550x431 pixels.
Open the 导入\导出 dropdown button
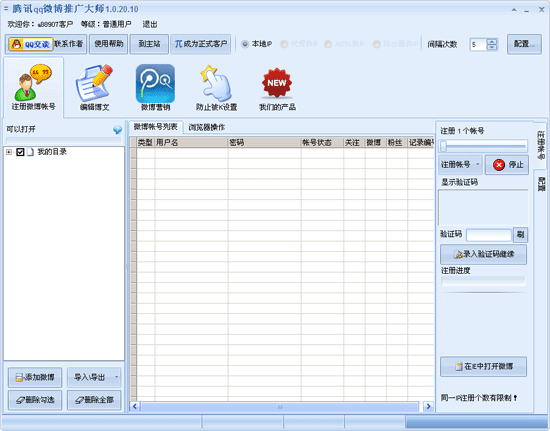tap(94, 377)
